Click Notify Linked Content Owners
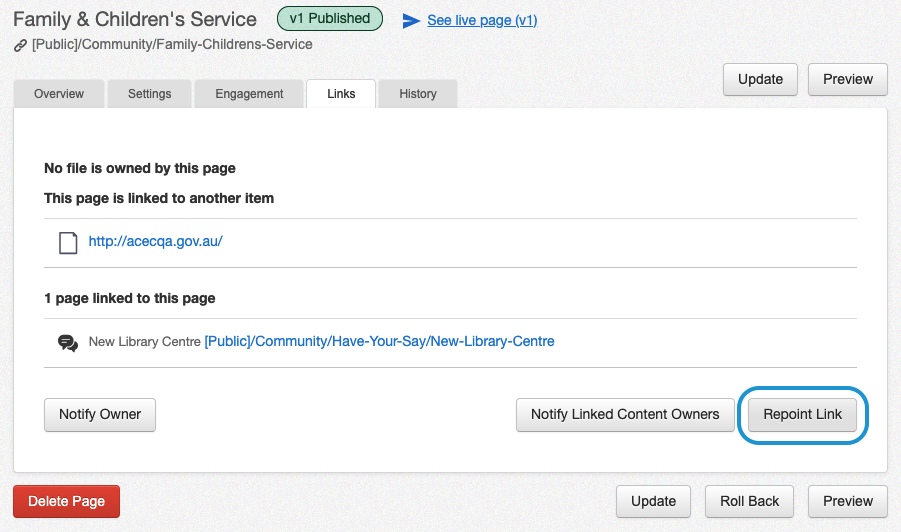 point(625,414)
